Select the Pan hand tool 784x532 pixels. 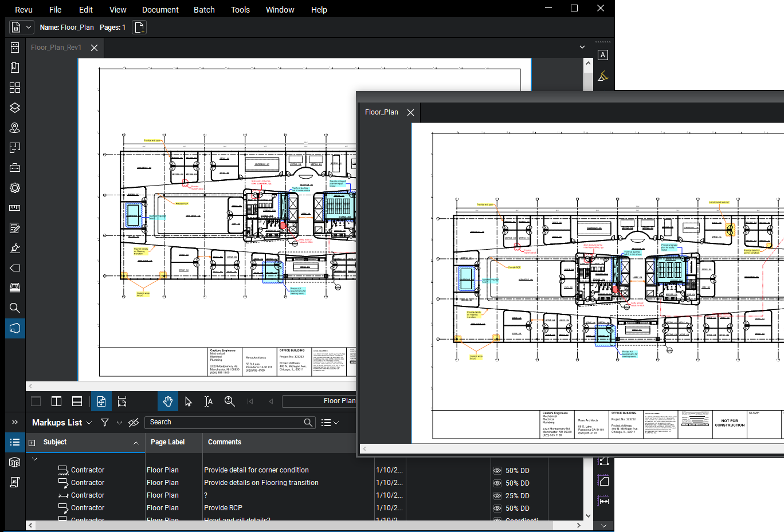(167, 401)
